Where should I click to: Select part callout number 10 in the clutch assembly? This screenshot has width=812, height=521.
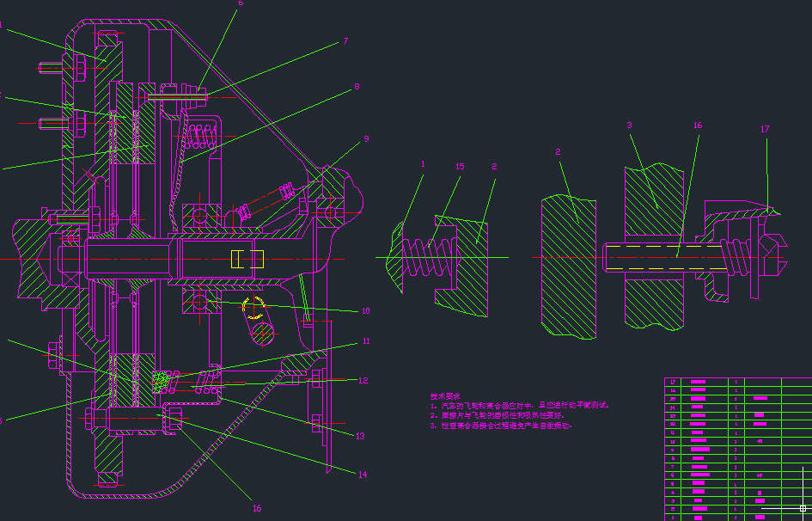tap(365, 310)
